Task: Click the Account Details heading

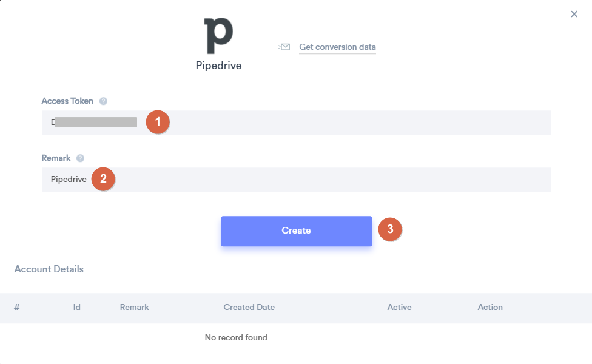Action: (49, 269)
